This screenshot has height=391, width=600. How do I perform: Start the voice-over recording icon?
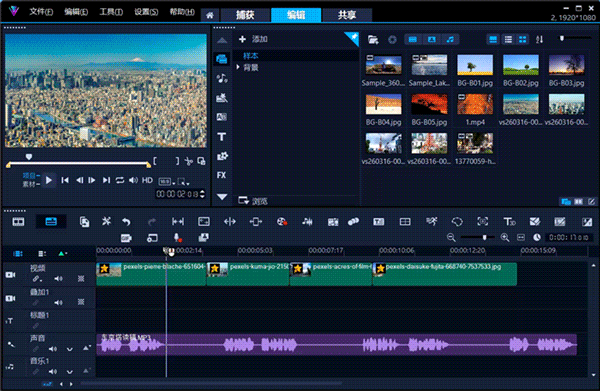[178, 238]
